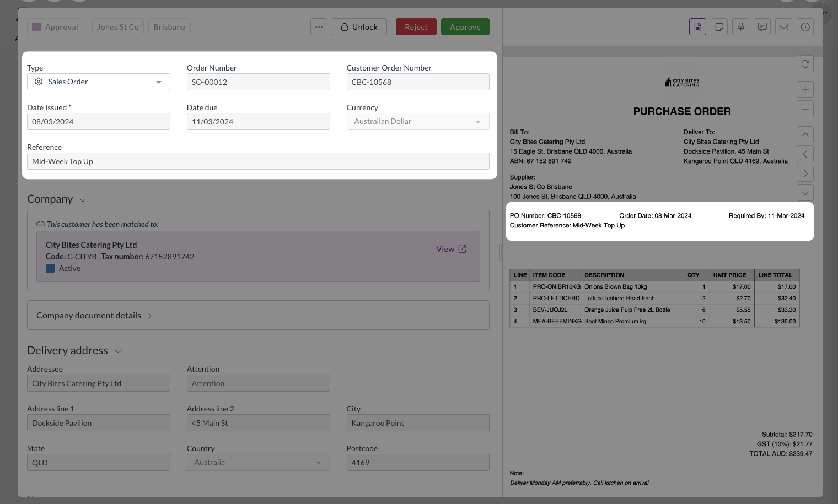The width and height of the screenshot is (838, 504).
Task: Open the Currency Australian Dollar dropdown
Action: [418, 122]
